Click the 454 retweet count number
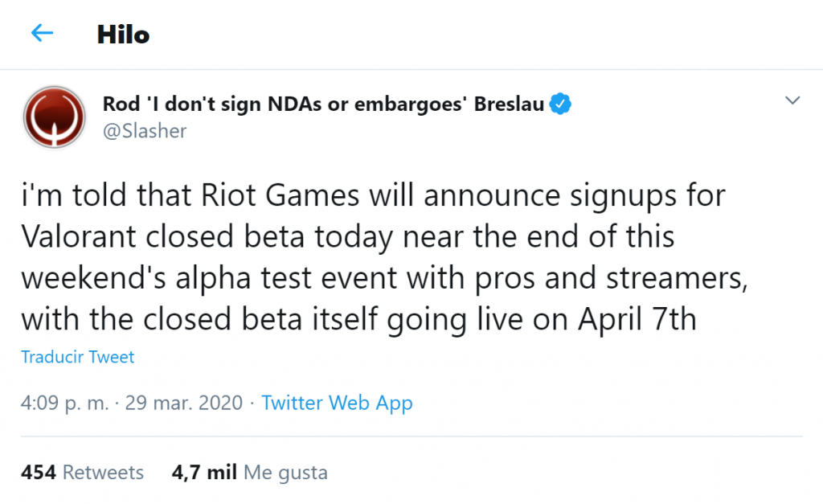This screenshot has height=504, width=823. click(38, 472)
